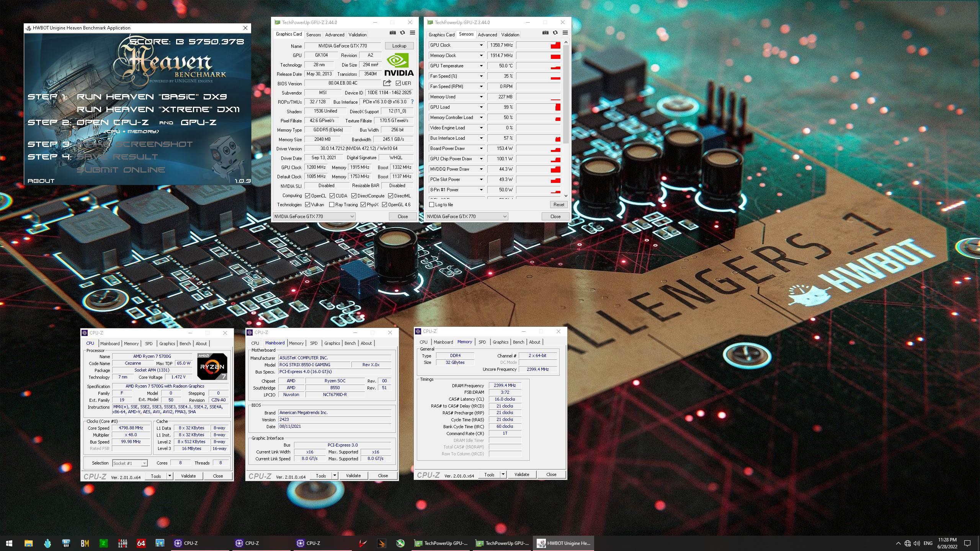Enable the Ray Tracing checkbox
Viewport: 980px width, 551px height.
coord(332,205)
